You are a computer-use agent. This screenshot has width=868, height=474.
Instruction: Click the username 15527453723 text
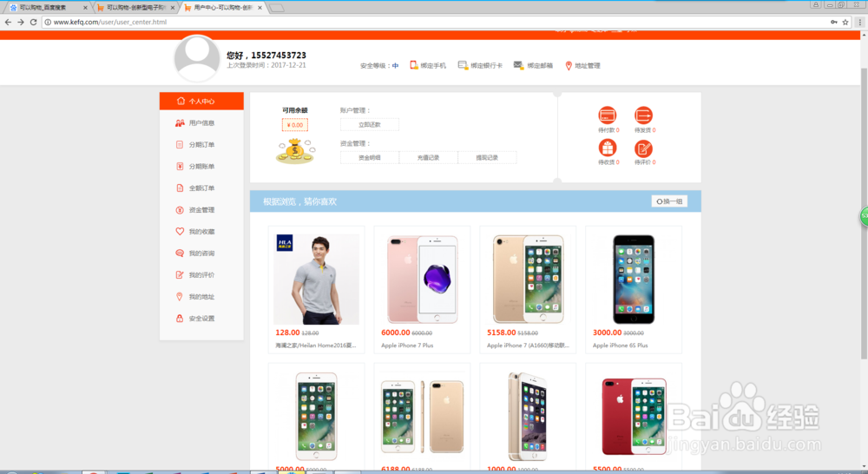coord(279,56)
